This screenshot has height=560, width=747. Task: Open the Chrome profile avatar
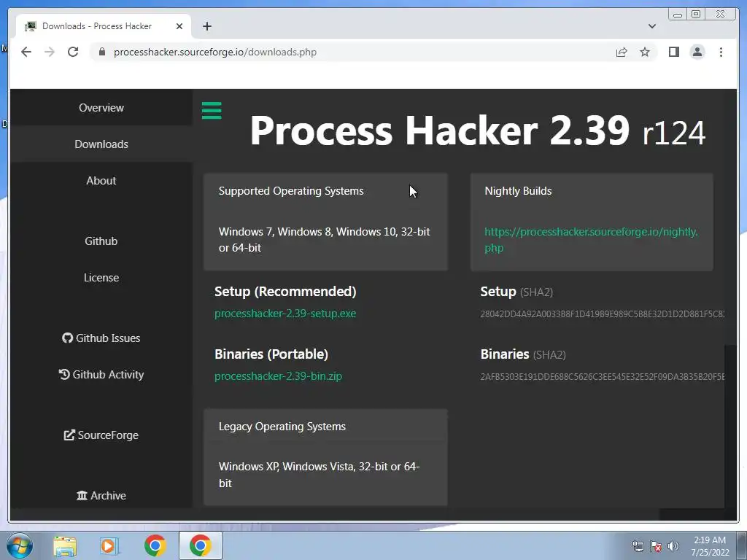(x=697, y=52)
